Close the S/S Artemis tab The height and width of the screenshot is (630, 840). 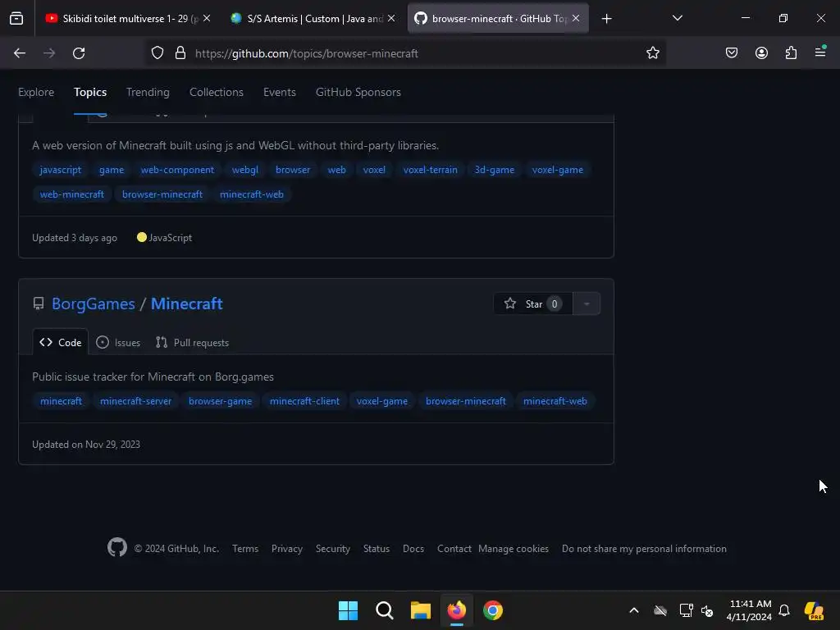coord(391,18)
